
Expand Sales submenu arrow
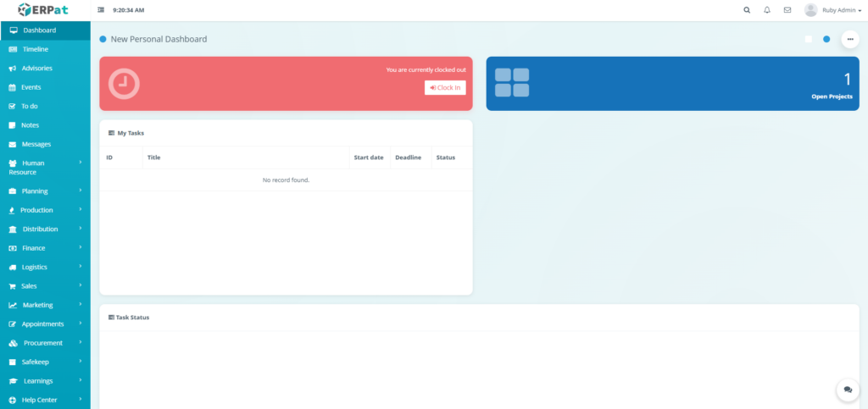click(81, 285)
